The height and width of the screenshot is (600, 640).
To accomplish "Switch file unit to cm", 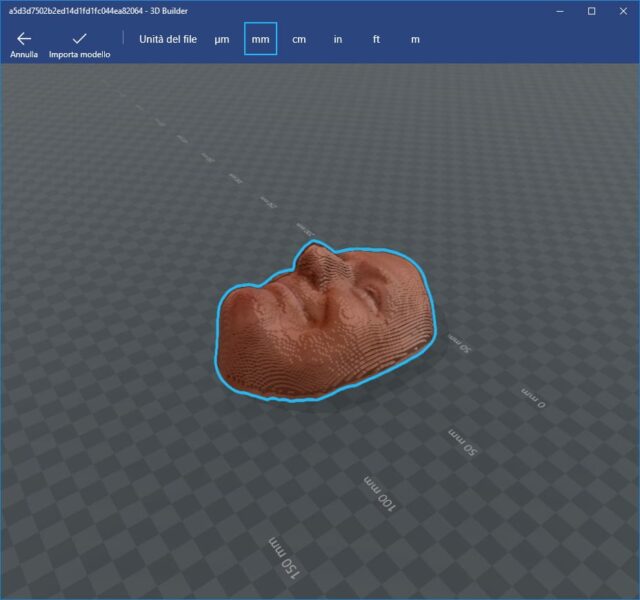I will tap(299, 39).
